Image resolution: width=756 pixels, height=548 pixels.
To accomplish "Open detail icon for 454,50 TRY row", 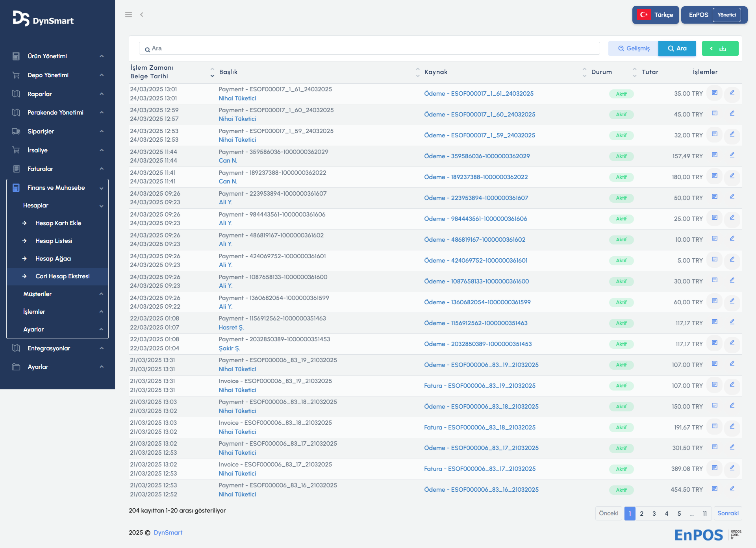I will (x=714, y=489).
